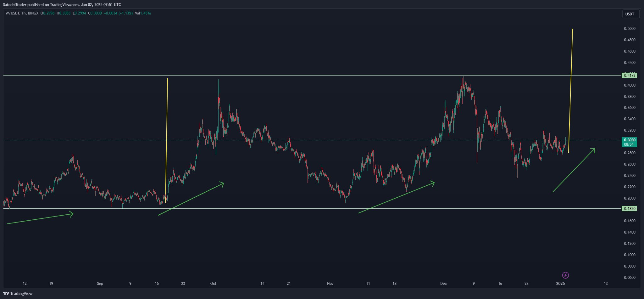Click the +0.0034 (+1.13%) change value
Viewport: 644px width, 299px height.
point(118,13)
